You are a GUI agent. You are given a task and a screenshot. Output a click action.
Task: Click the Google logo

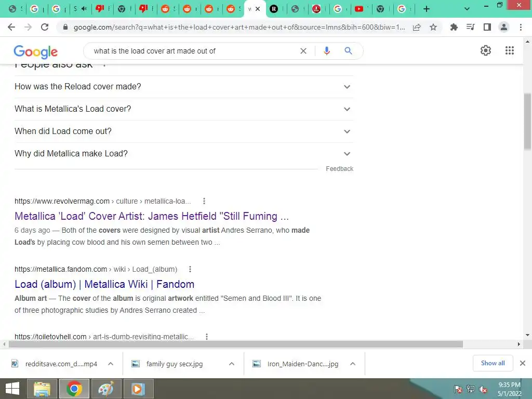tap(36, 51)
